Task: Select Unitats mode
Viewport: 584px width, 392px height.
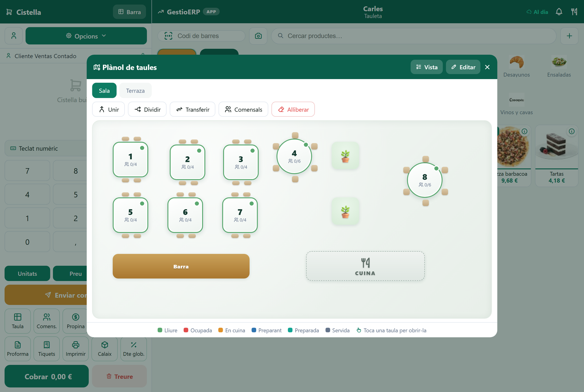Action: tap(27, 273)
